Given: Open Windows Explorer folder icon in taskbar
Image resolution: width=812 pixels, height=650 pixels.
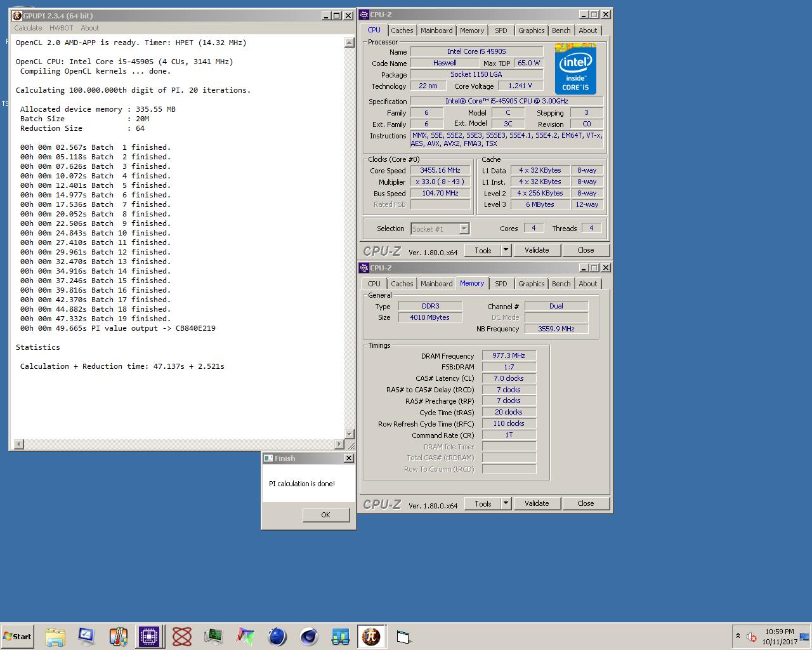Looking at the screenshot, I should click(55, 636).
